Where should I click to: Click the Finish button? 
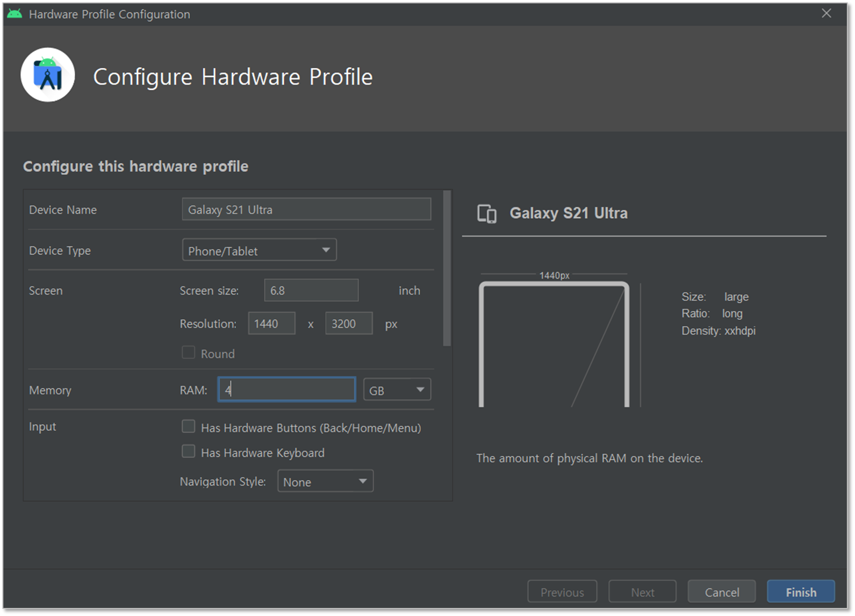801,592
